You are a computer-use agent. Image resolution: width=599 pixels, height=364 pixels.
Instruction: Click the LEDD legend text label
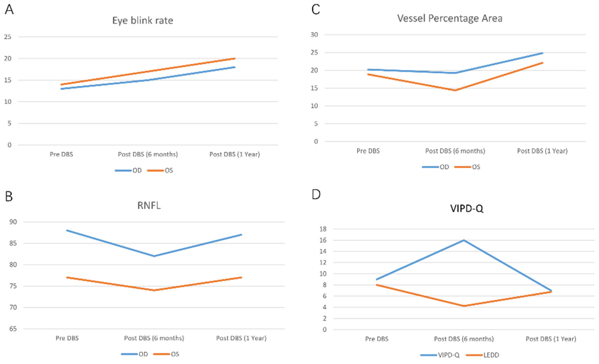(491, 355)
